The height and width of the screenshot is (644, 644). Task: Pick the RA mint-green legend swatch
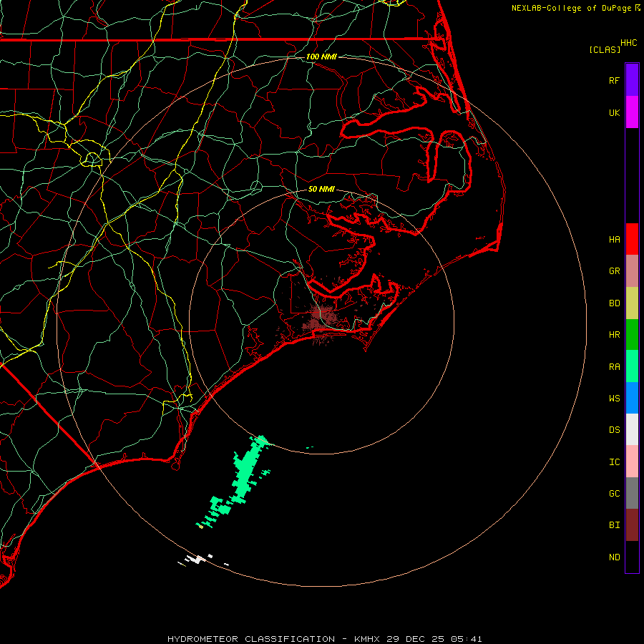tap(632, 366)
